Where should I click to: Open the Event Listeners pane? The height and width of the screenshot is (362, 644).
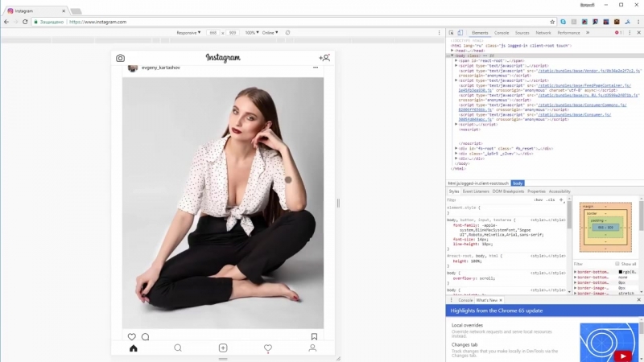coord(476,191)
